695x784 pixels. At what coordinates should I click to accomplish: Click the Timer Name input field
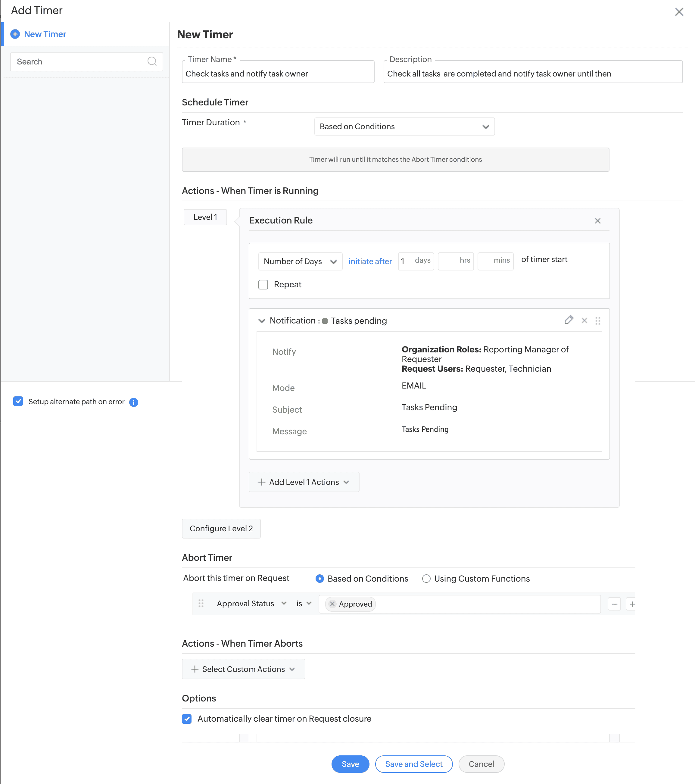tap(278, 74)
